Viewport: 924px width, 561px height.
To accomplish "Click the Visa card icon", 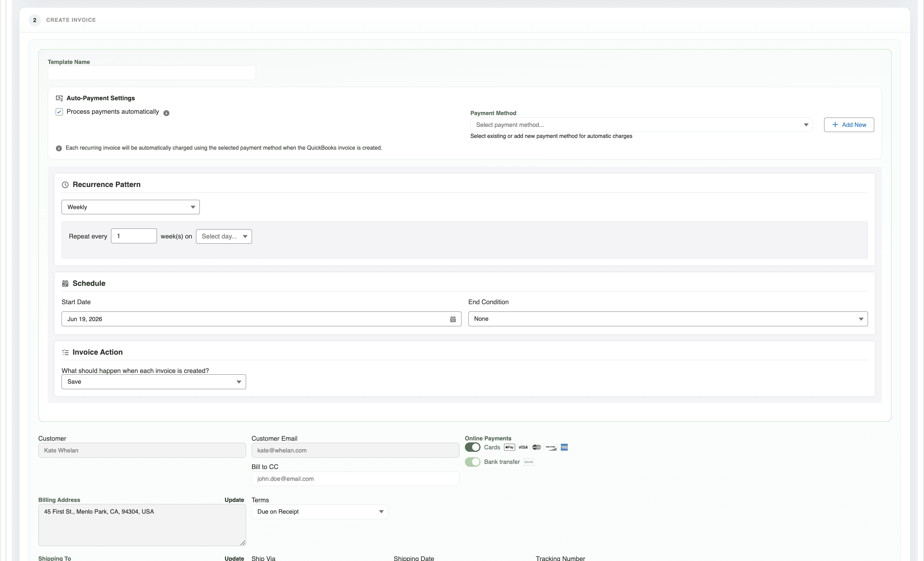I will click(523, 447).
